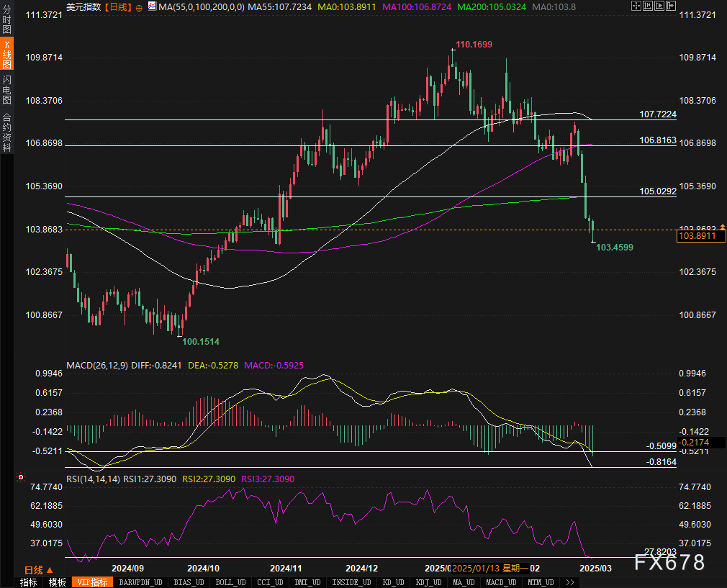Click the MA indicator chart icon
Screen dimensions: 727x588
151,6
